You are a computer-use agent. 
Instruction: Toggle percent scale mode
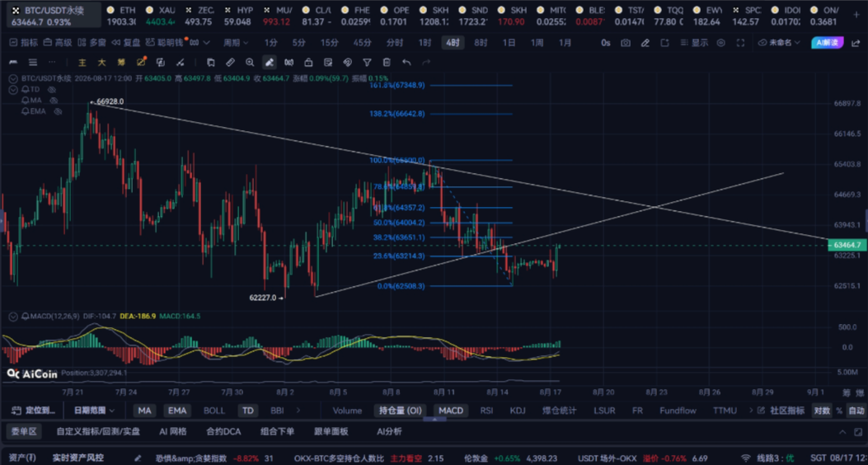tap(839, 411)
